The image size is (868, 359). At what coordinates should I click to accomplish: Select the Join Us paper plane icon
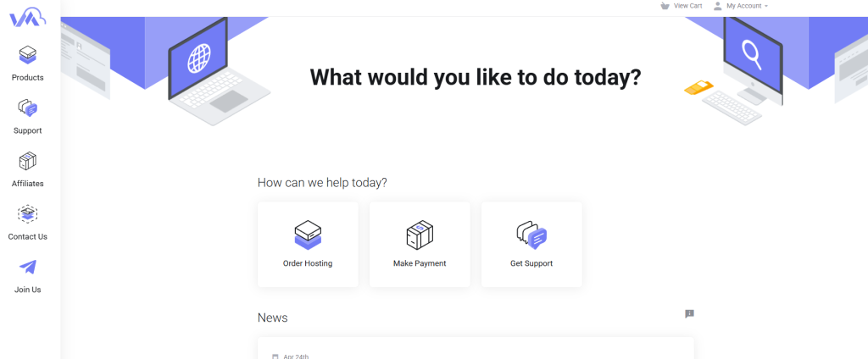28,268
